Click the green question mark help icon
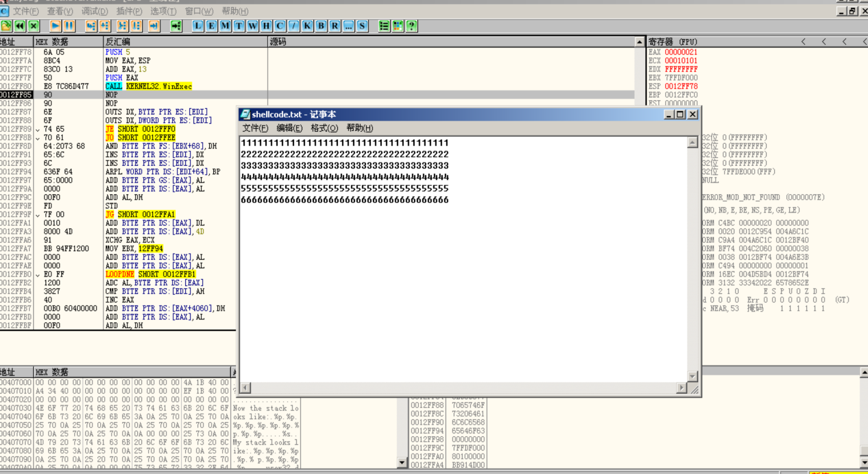868x474 pixels. coord(411,26)
